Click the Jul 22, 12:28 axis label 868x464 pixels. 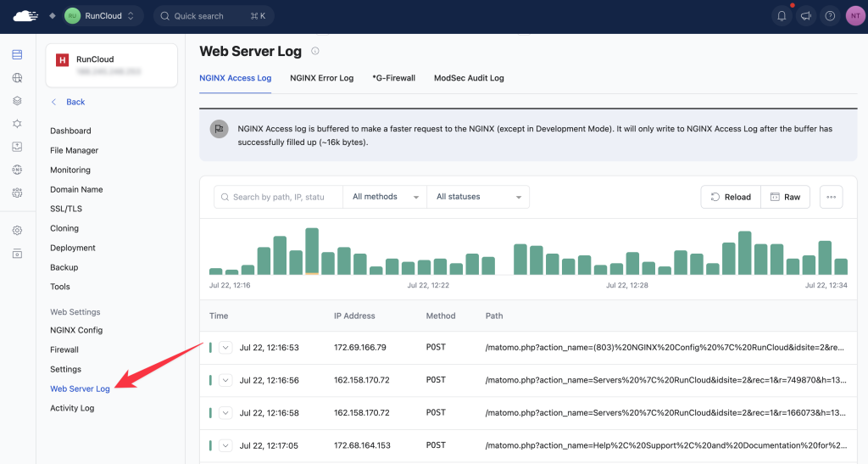coord(626,285)
